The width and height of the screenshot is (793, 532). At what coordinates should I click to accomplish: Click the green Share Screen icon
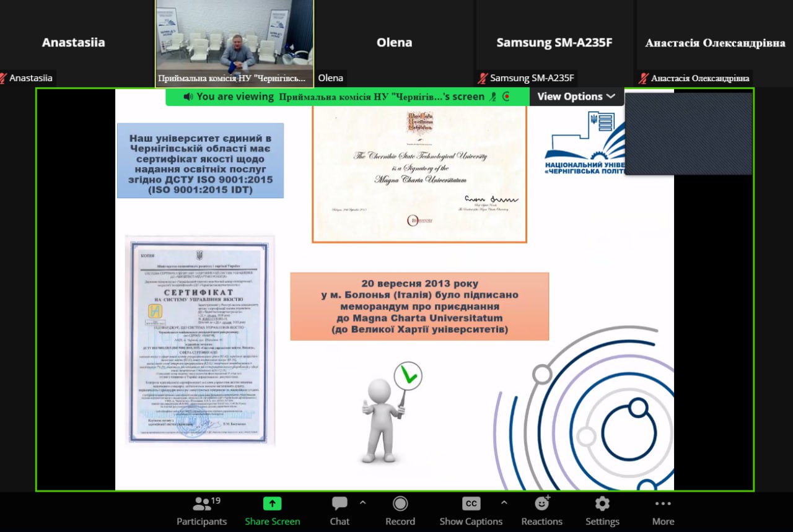pyautogui.click(x=272, y=504)
